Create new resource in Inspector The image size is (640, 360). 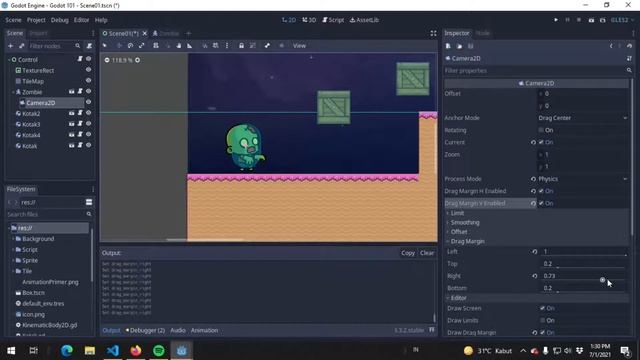coord(448,46)
